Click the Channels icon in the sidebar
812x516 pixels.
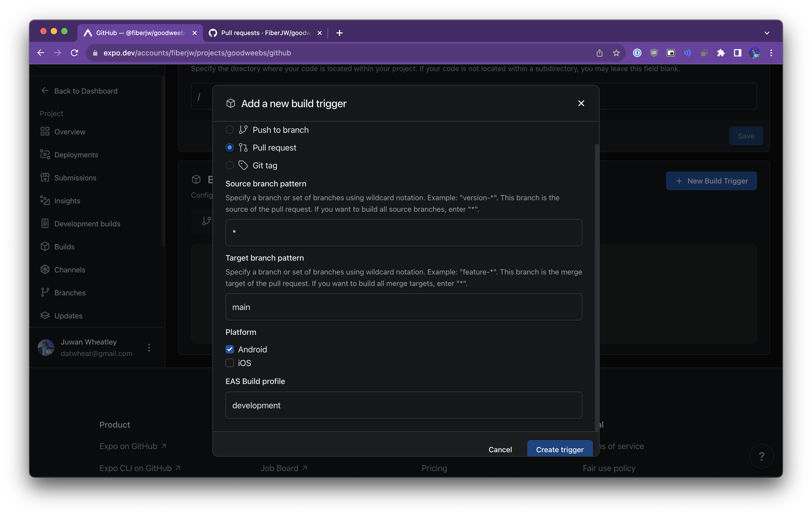[x=45, y=270]
